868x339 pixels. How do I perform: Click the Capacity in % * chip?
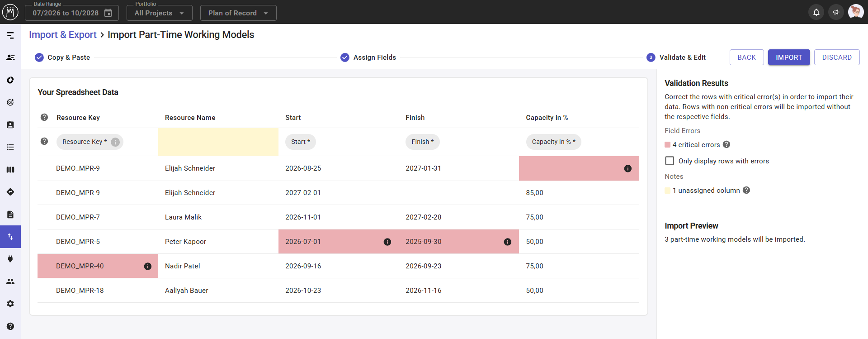554,142
